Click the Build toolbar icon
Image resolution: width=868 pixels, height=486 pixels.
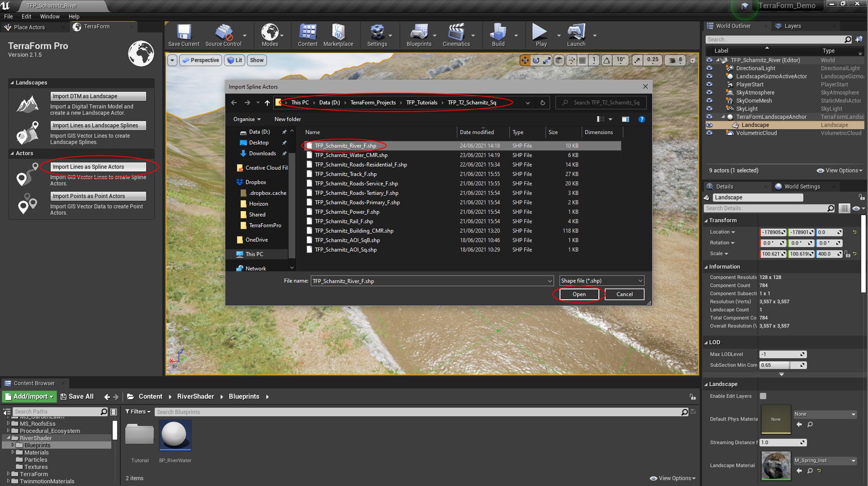click(x=498, y=35)
